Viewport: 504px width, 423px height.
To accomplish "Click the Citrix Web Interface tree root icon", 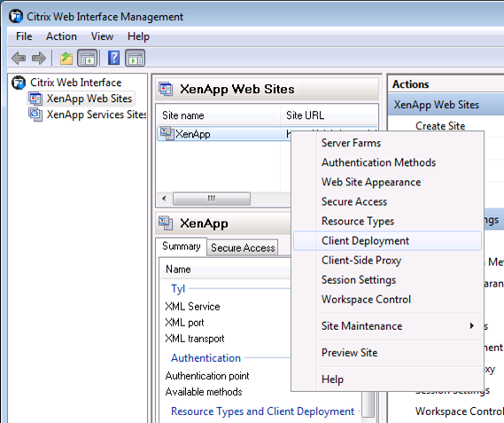I will pos(19,82).
